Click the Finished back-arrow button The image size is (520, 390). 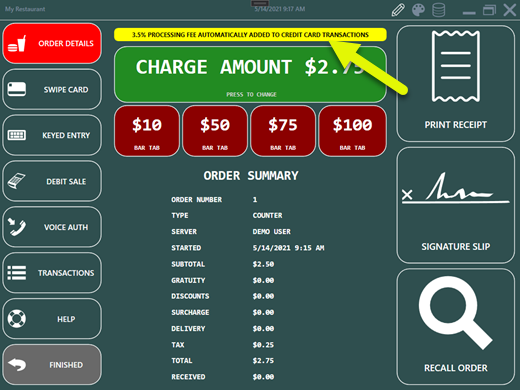pos(52,365)
